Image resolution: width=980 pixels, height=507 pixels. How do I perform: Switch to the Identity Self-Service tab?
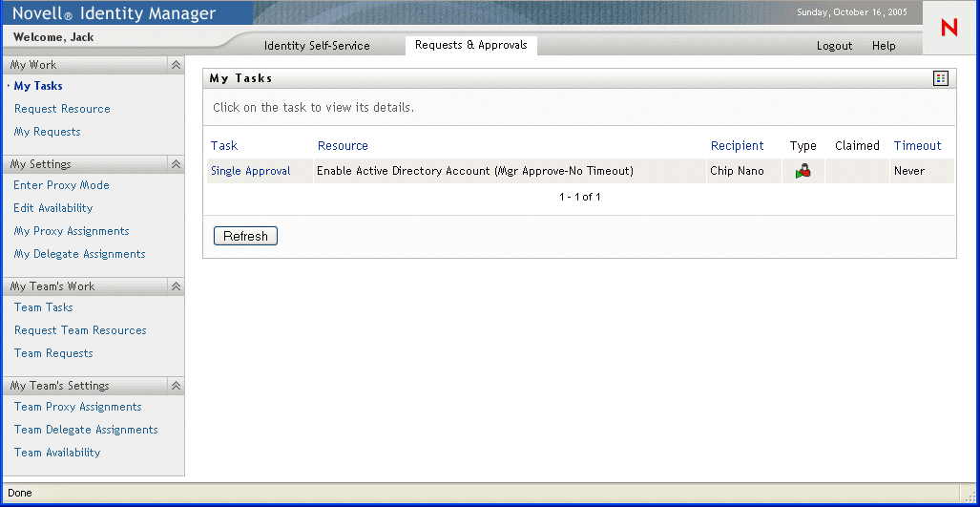pyautogui.click(x=317, y=46)
